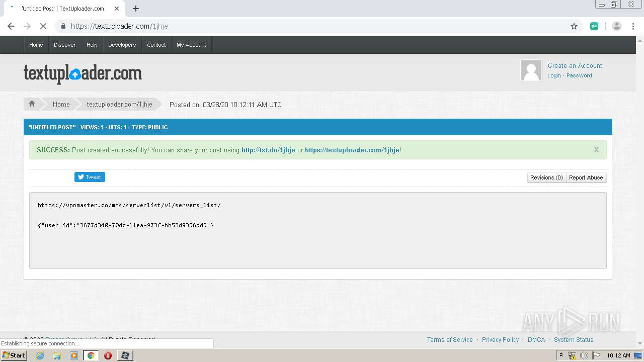
Task: Open the Chrome profile avatar icon
Action: tap(617, 26)
